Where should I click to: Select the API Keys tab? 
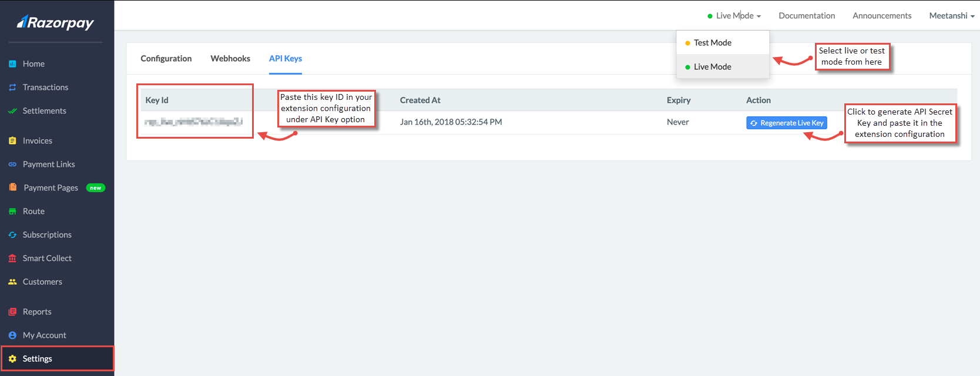286,58
